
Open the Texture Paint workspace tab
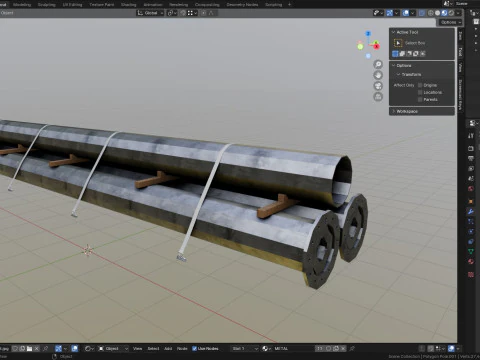[x=102, y=5]
